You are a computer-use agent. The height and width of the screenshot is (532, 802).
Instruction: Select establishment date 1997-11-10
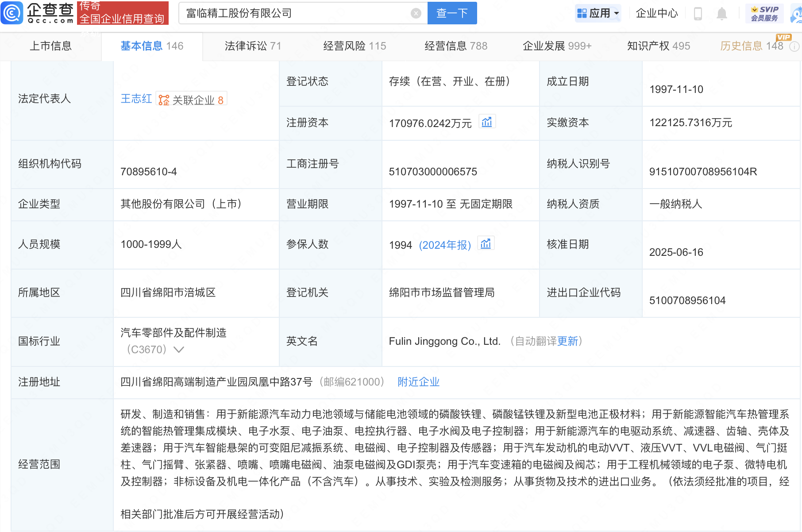[676, 89]
